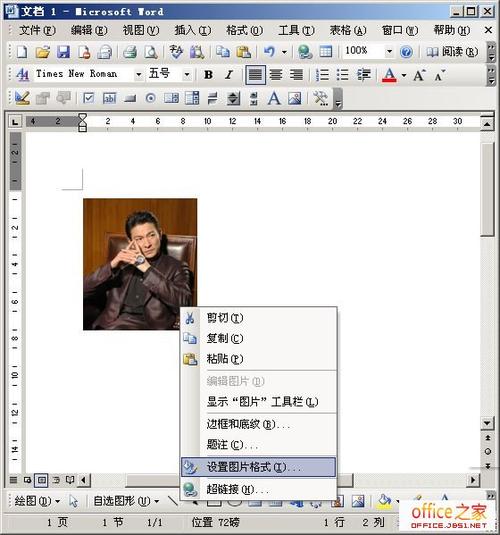Expand the font name dropdown
Viewport: 500px width, 535px height.
[x=139, y=74]
